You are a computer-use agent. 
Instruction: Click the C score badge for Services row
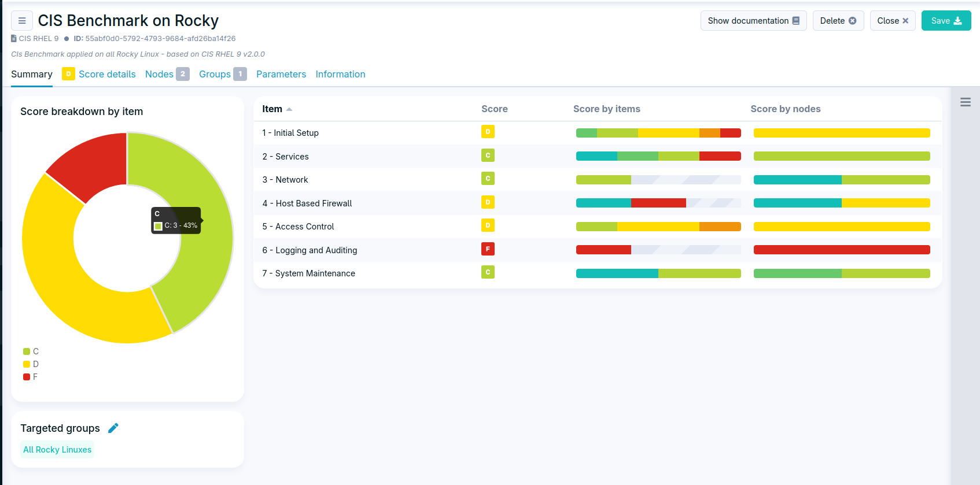(488, 156)
